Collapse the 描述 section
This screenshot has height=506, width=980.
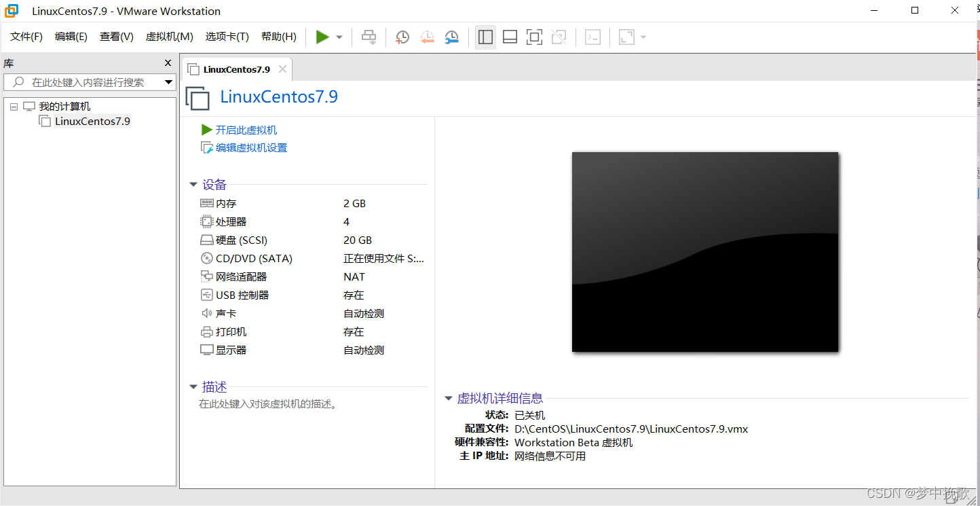193,387
